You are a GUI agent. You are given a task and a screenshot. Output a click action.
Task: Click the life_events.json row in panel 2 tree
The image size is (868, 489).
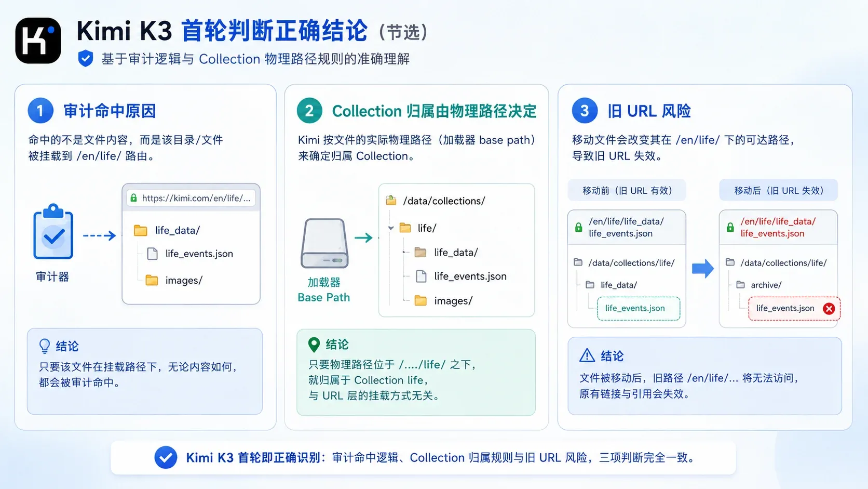462,276
